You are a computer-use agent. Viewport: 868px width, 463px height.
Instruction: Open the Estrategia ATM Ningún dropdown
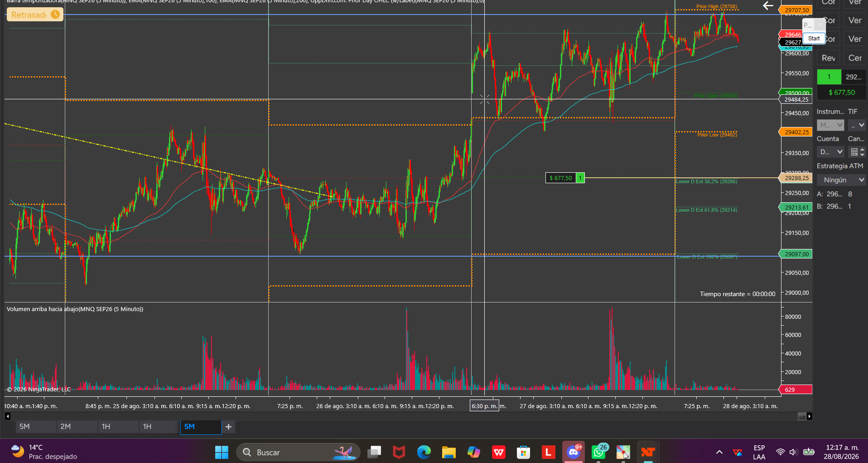841,180
